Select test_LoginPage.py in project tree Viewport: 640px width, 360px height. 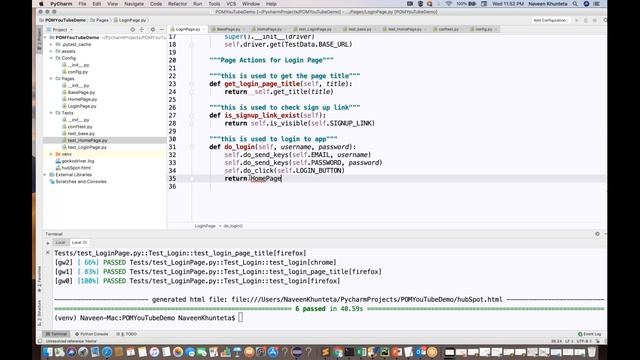coord(84,147)
